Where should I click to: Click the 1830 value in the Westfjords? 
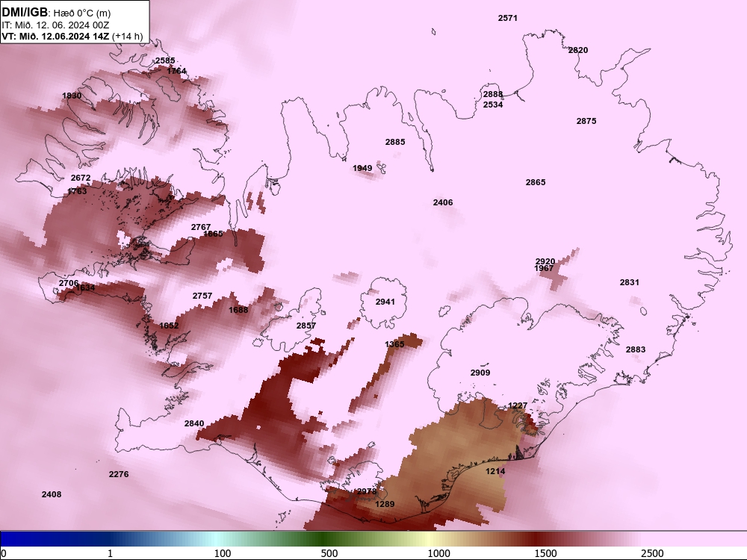[x=72, y=96]
